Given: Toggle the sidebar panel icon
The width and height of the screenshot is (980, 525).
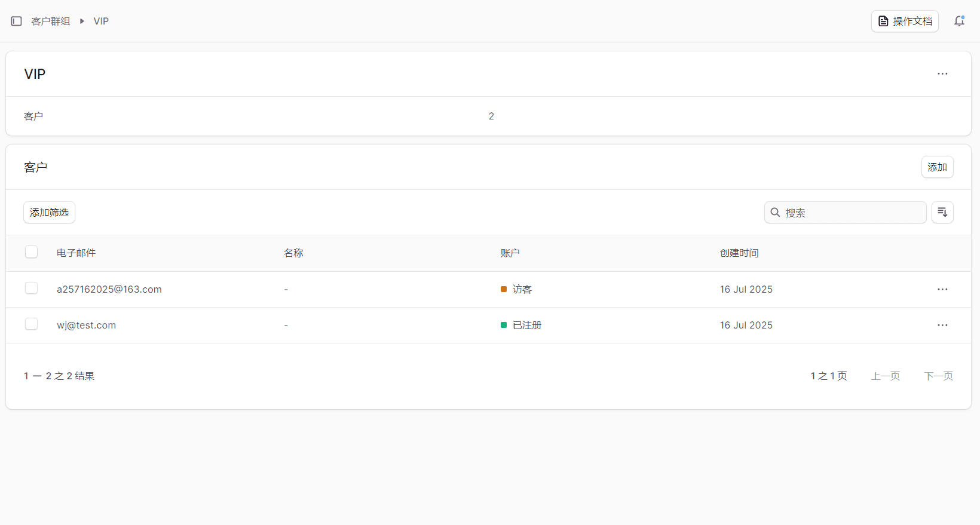Looking at the screenshot, I should point(16,22).
